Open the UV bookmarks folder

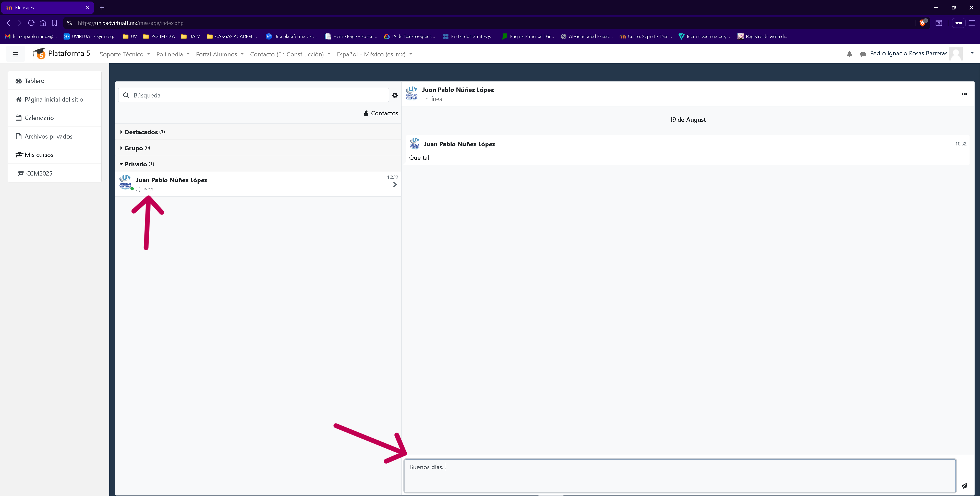[x=130, y=36]
